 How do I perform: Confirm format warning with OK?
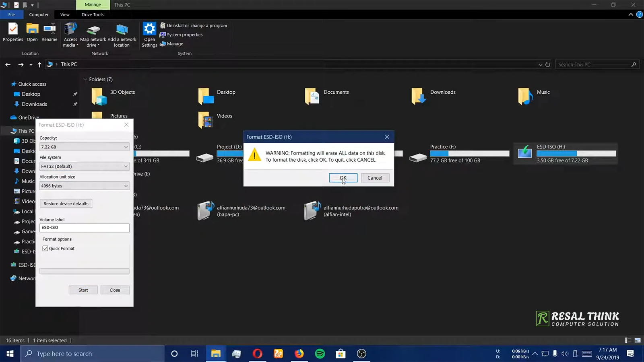coord(343,178)
